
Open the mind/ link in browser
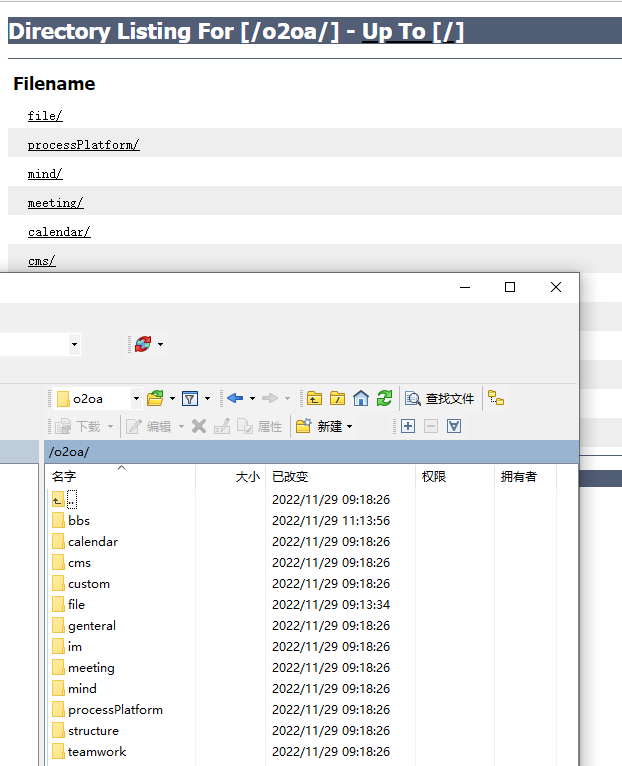click(45, 174)
